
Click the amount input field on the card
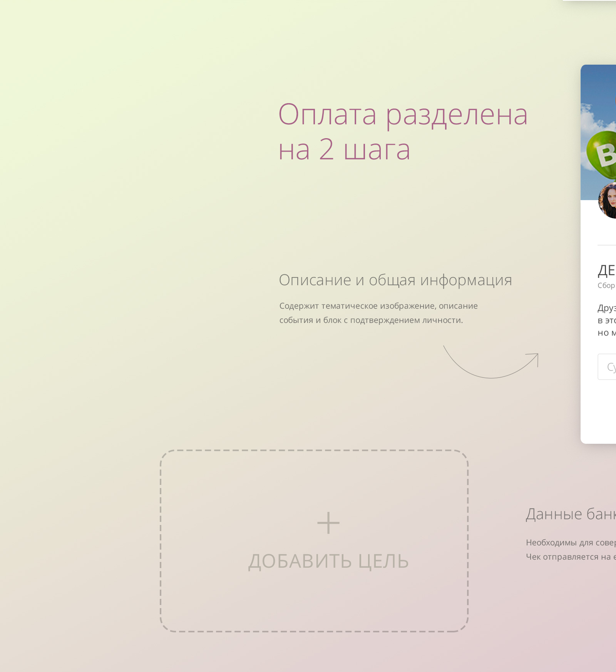click(607, 367)
